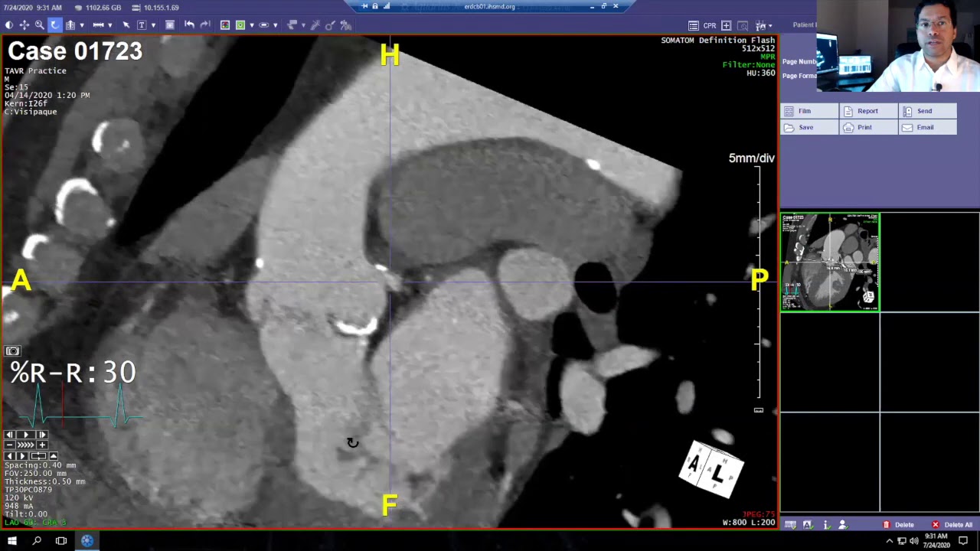Increase cine speed with plus button
This screenshot has height=551, width=980.
click(x=42, y=445)
